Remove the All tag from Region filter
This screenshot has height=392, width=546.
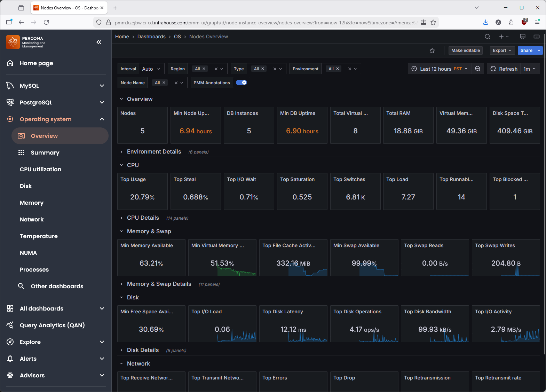(204, 69)
